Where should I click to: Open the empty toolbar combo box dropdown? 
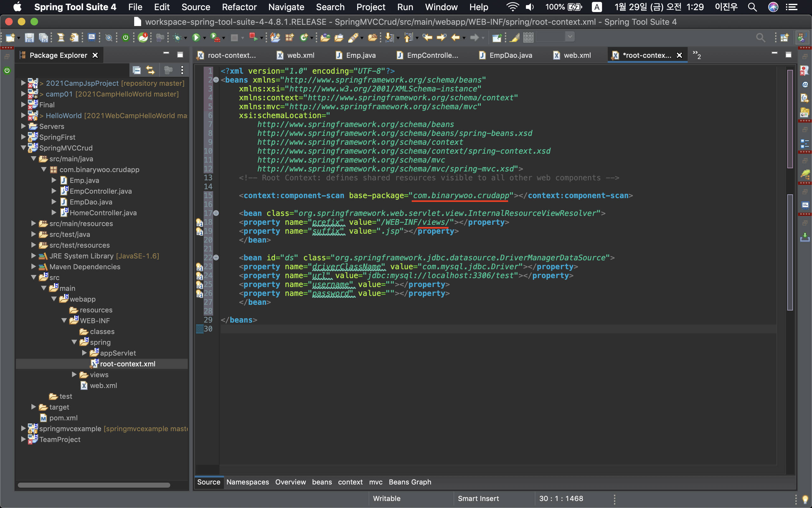[570, 37]
